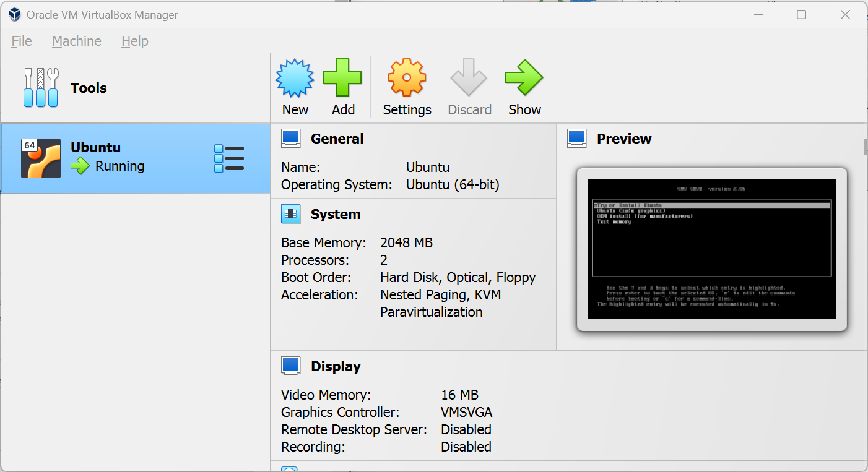This screenshot has width=868, height=472.
Task: Open the Help menu
Action: point(135,41)
